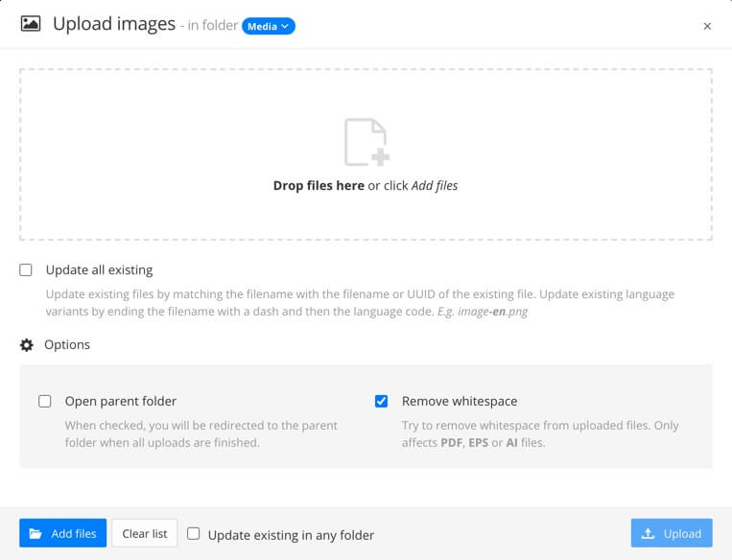Viewport: 732px width, 560px height.
Task: Click the add-file document icon in drop zone
Action: pos(366,142)
